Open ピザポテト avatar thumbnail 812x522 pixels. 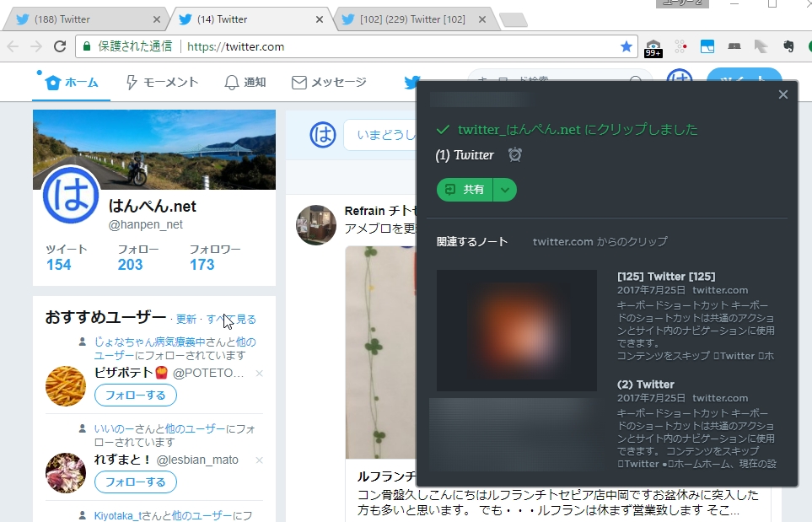[x=66, y=386]
